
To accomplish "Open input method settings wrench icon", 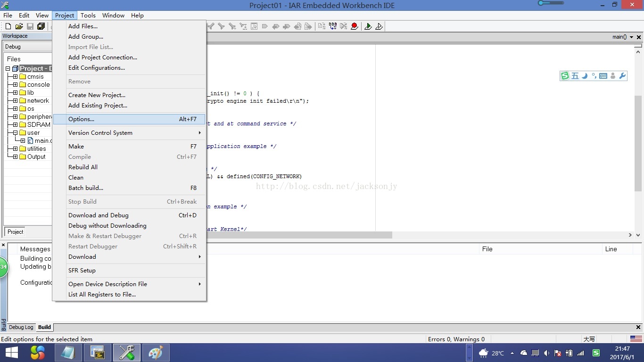I will coord(622,76).
